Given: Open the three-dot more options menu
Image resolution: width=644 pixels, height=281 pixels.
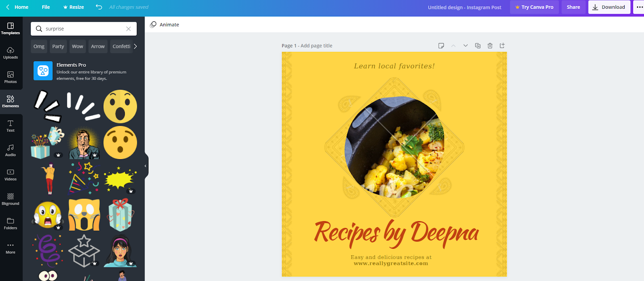Looking at the screenshot, I should tap(639, 7).
